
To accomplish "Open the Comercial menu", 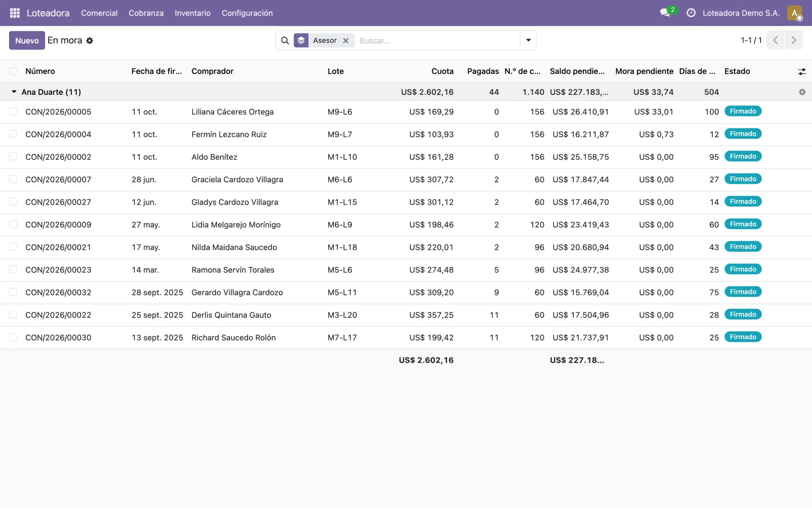I will pos(99,13).
